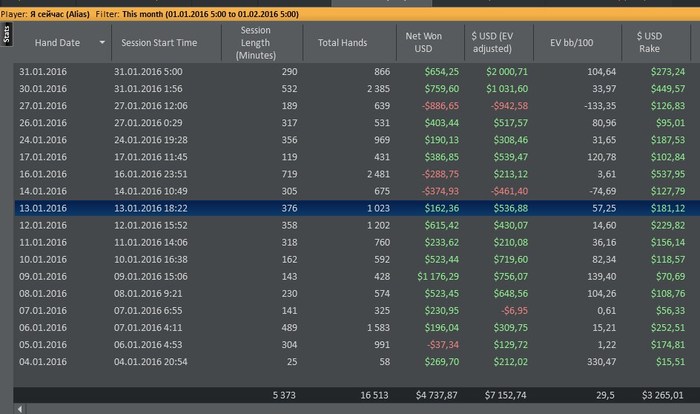Sort by Session Start Time column
Screen dimensions: 700x414
[x=159, y=43]
